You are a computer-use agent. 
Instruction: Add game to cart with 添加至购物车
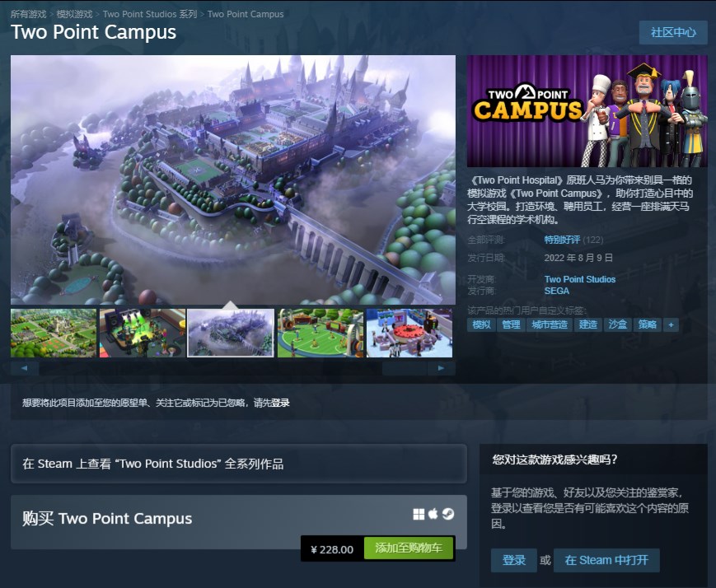tap(409, 548)
